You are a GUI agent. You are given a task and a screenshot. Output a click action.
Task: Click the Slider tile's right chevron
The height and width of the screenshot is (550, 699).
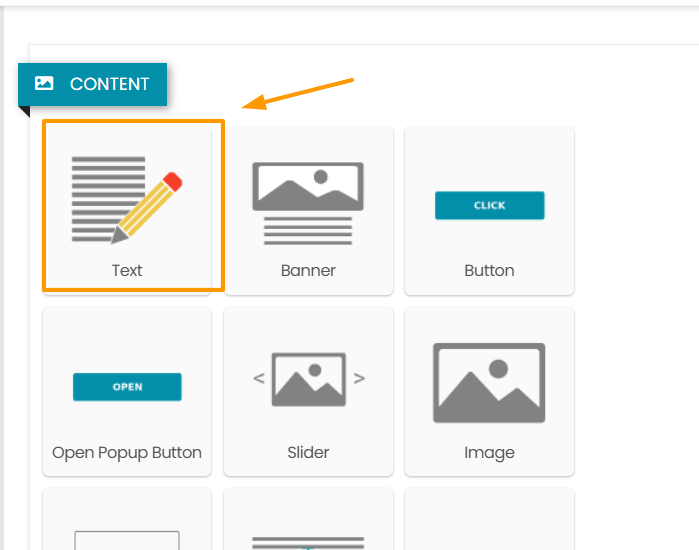click(359, 378)
